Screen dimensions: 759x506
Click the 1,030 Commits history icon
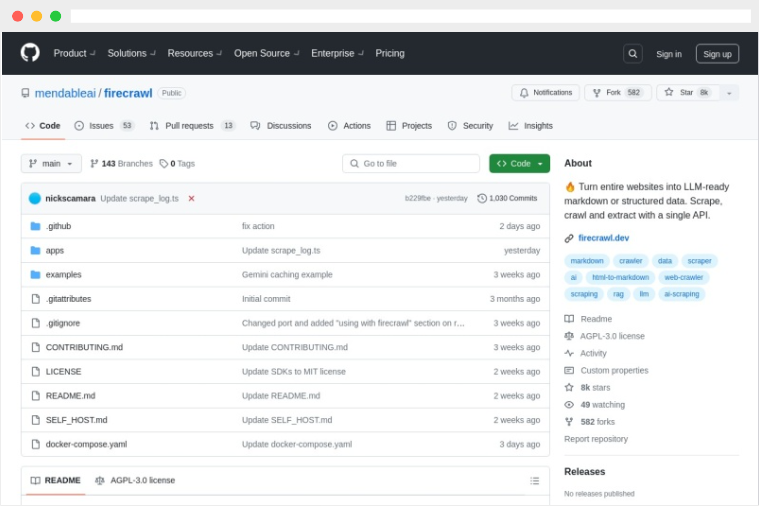point(482,198)
